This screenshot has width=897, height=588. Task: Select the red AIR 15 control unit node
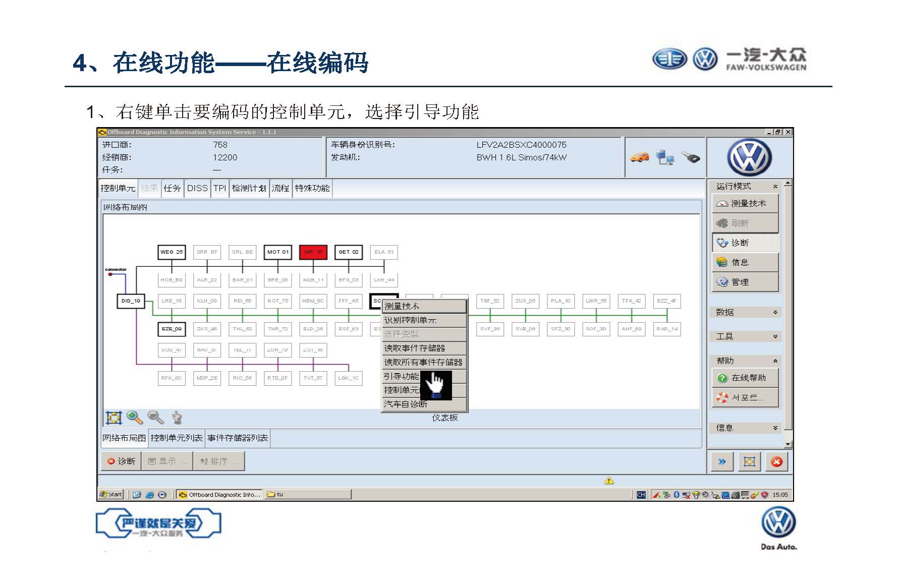313,252
